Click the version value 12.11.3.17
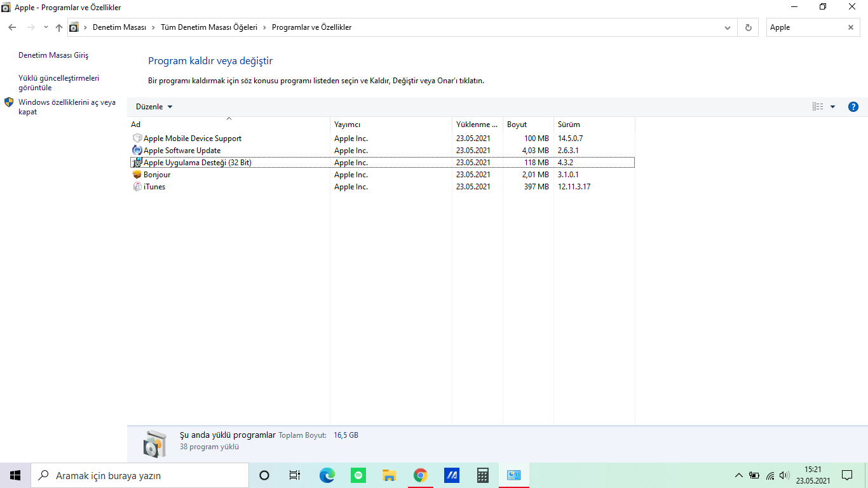 pos(574,187)
